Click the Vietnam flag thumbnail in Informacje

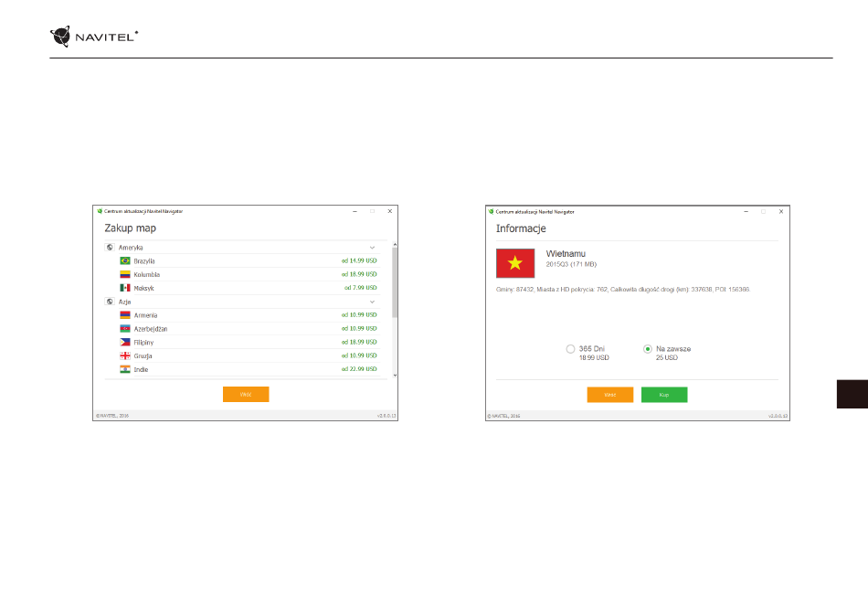point(515,263)
